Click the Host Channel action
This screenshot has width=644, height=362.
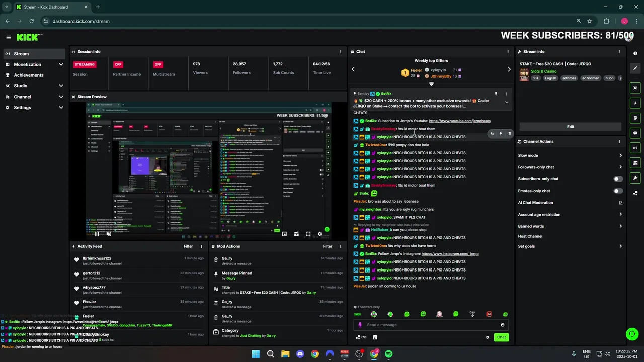point(530,236)
